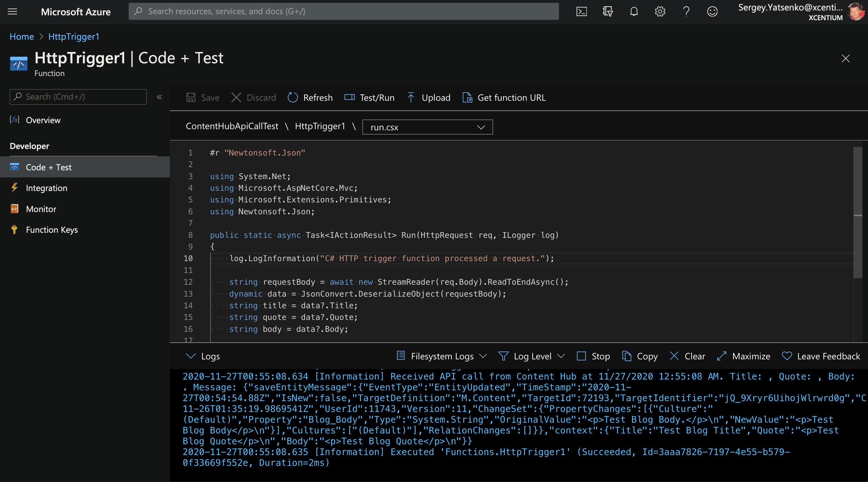Click the Executed 'Functions.HttpTrigger1' log line
The image size is (868, 482).
486,457
